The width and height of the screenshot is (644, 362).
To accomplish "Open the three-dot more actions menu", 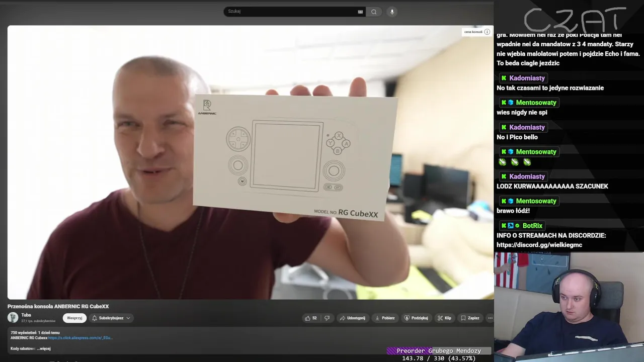I will (x=490, y=318).
